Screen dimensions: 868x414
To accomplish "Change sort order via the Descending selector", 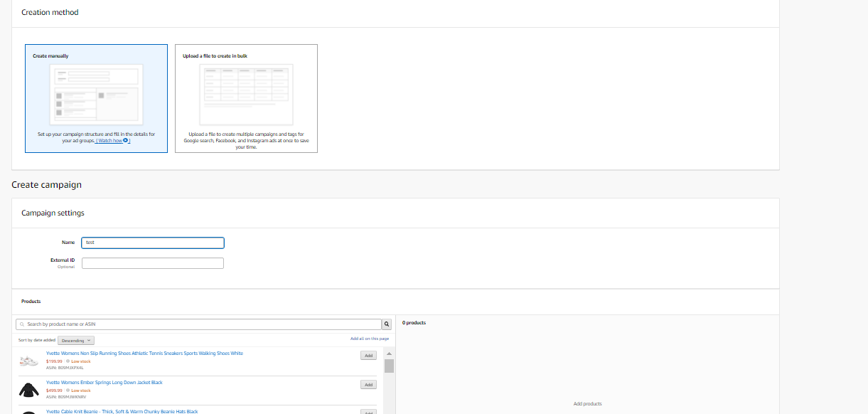I will (76, 340).
